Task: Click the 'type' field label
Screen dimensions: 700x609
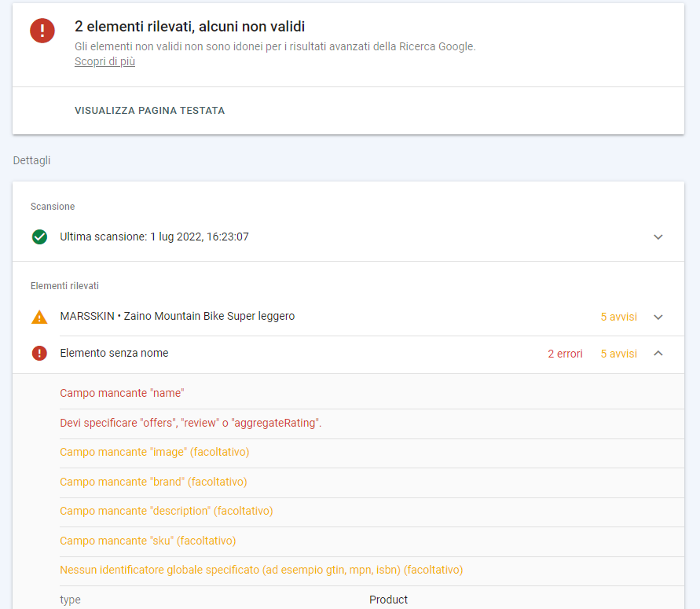Action: (70, 600)
